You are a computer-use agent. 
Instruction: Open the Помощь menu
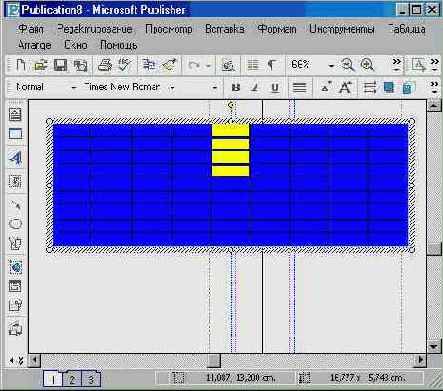pos(119,45)
